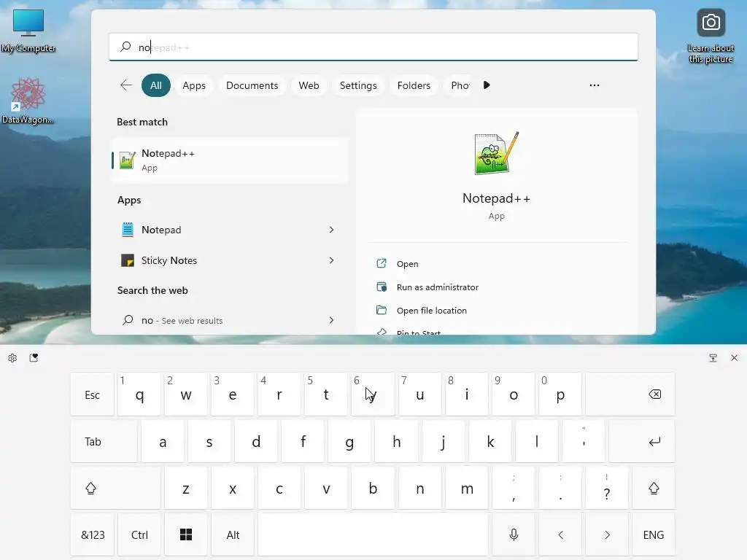The image size is (747, 560).
Task: Click the Learn about this picture camera icon
Action: click(711, 23)
